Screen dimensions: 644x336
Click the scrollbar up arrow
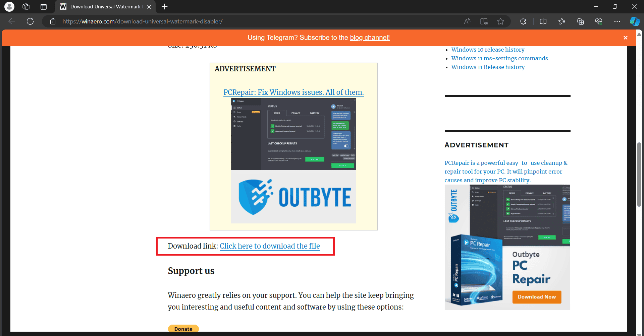[x=639, y=34]
